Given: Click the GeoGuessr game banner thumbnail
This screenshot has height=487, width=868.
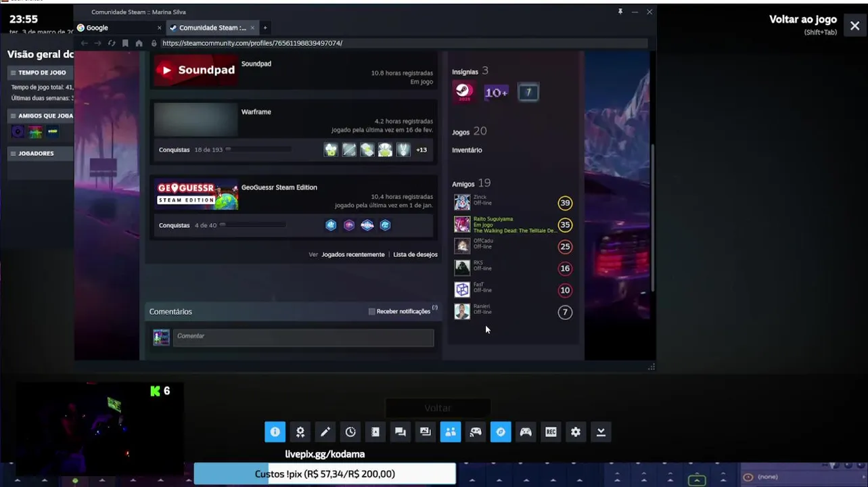Looking at the screenshot, I should click(x=197, y=194).
